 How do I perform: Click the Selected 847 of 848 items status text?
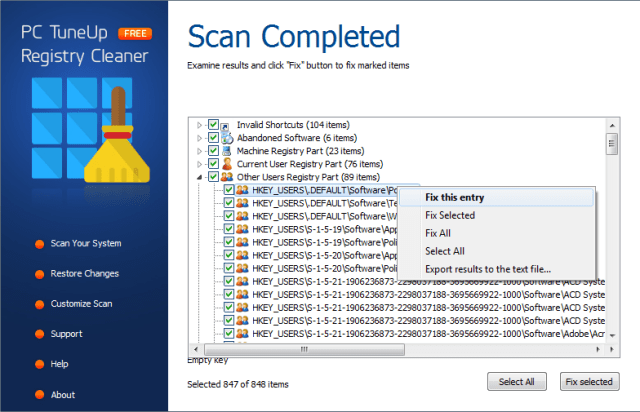click(238, 384)
